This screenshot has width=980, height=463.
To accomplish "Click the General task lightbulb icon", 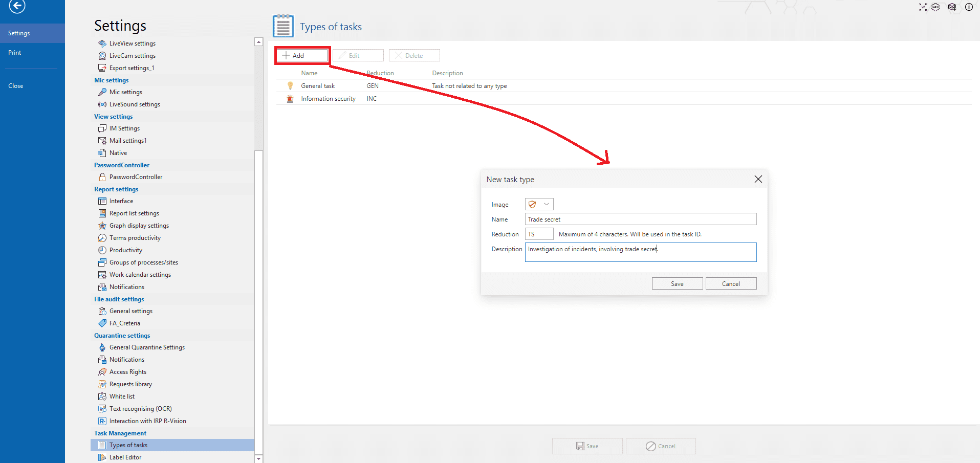I will pyautogui.click(x=290, y=86).
